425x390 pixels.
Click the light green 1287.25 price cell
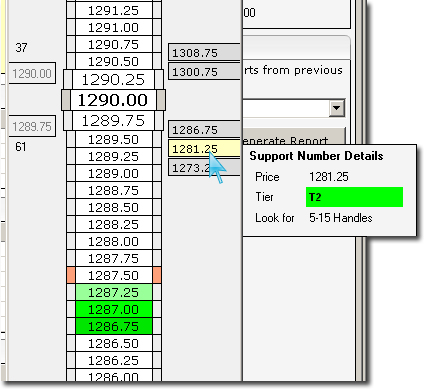click(x=114, y=292)
